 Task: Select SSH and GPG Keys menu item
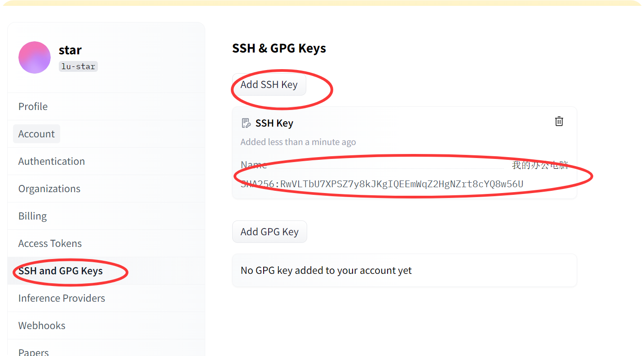(60, 271)
